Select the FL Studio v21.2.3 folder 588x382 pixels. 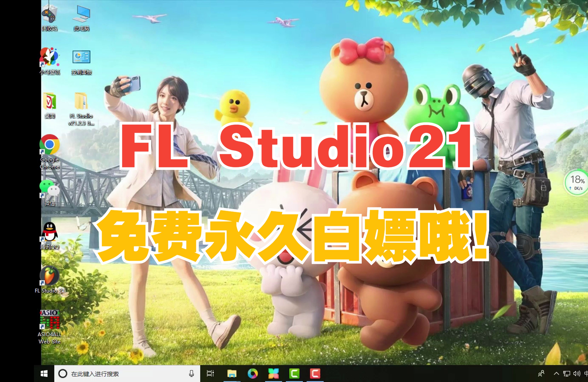pyautogui.click(x=81, y=109)
